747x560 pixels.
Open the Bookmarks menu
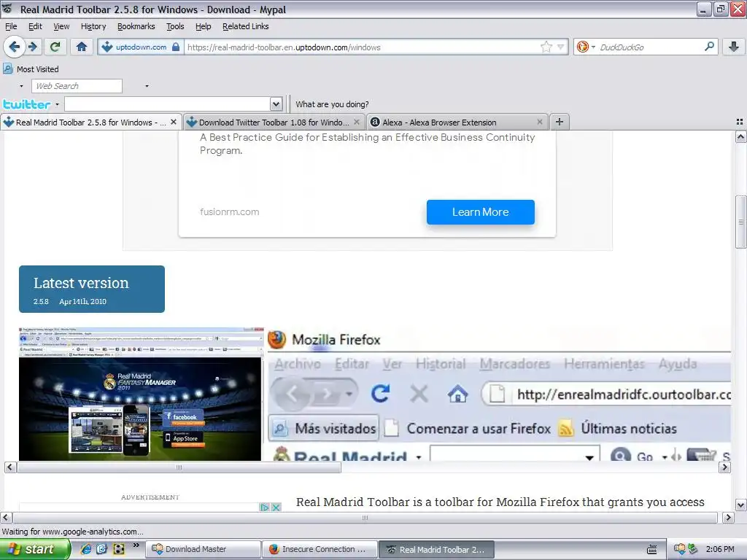pyautogui.click(x=136, y=26)
